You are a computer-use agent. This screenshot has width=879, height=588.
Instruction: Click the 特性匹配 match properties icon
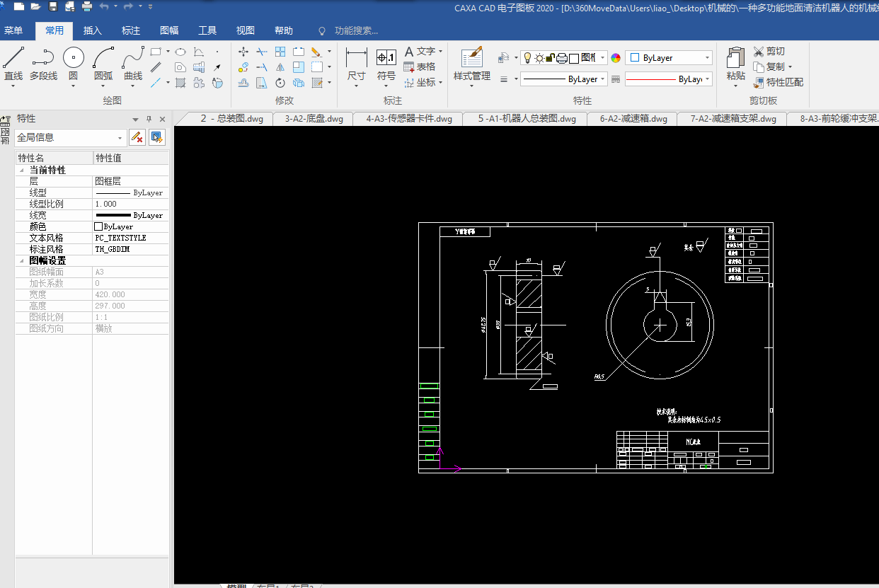759,82
